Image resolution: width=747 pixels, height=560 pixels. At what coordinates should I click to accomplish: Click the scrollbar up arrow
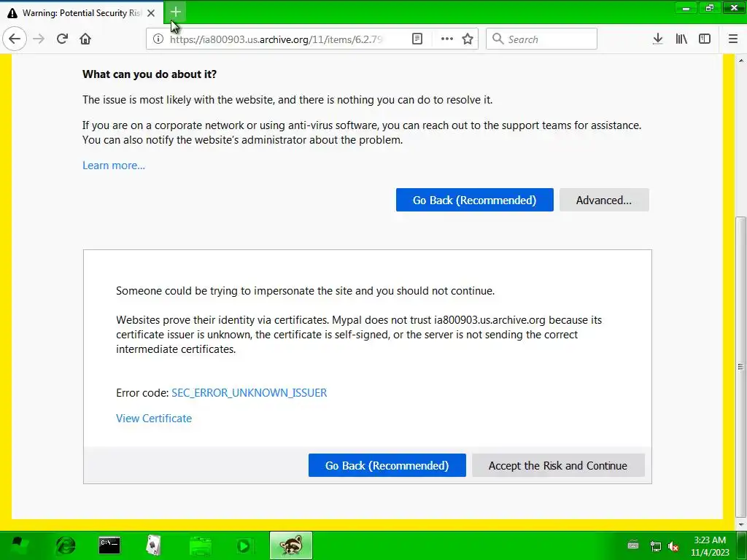(741, 61)
